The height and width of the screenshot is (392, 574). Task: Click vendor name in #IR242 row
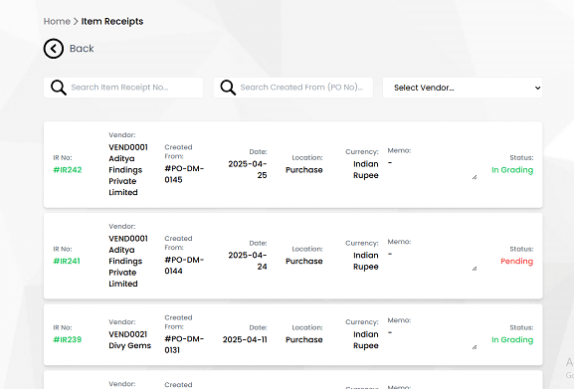click(x=128, y=170)
